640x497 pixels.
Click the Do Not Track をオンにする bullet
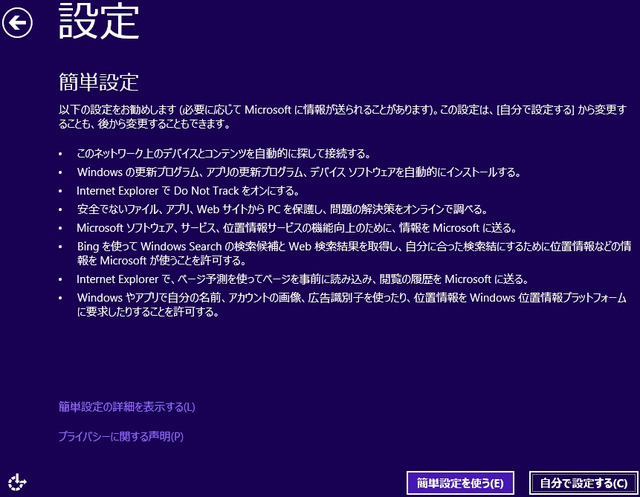coord(188,191)
